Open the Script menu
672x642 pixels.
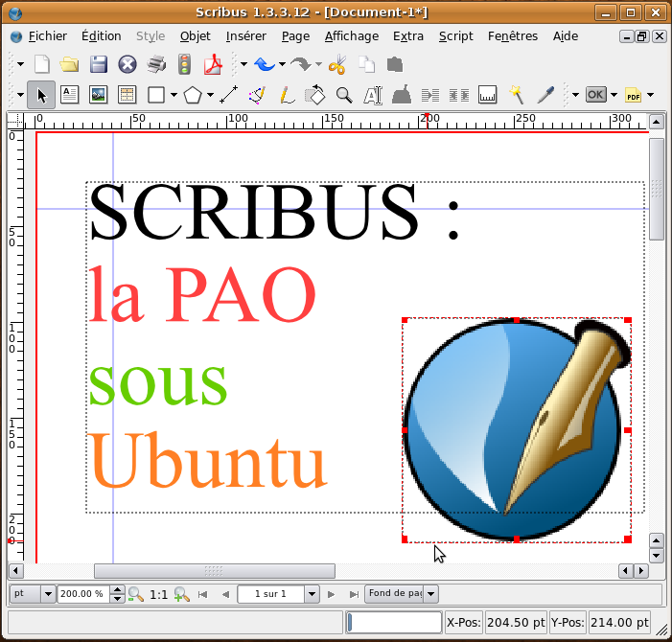(455, 36)
